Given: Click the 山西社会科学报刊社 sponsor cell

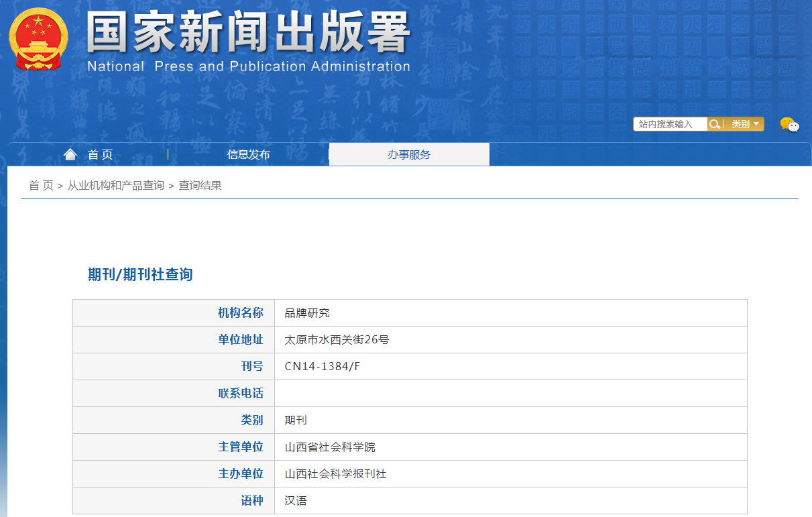Looking at the screenshot, I should click(335, 474).
